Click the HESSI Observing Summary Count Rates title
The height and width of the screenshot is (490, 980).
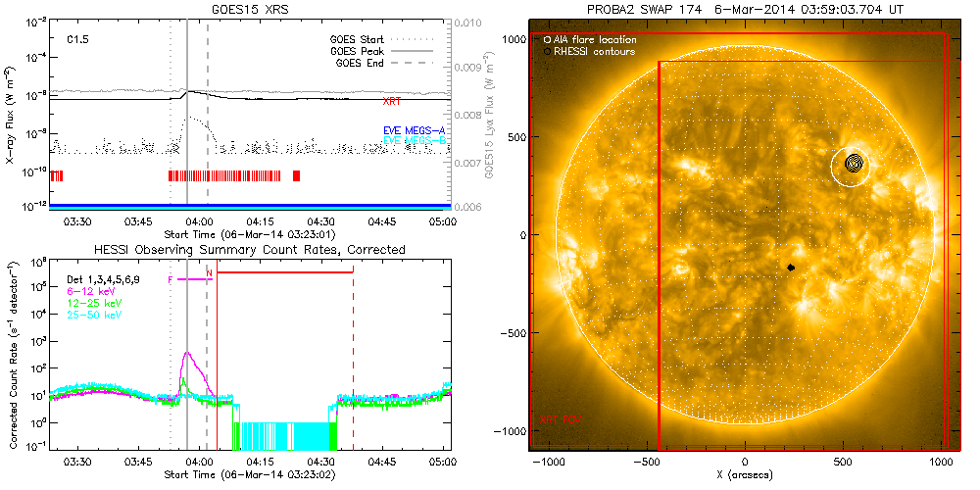[250, 250]
